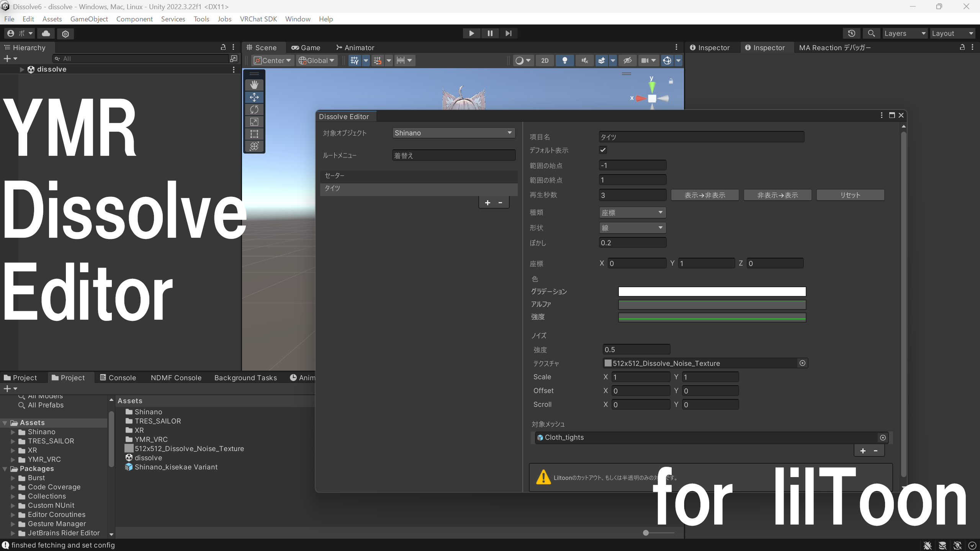Expand the Shinano folder in Assets tree
The image size is (980, 551).
(x=13, y=432)
